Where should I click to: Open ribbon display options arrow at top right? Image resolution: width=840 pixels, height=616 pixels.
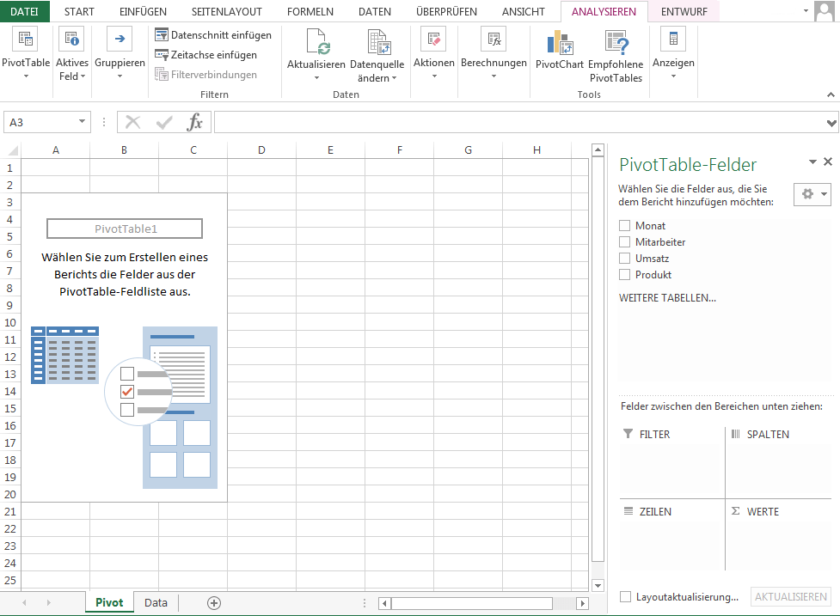tap(806, 10)
